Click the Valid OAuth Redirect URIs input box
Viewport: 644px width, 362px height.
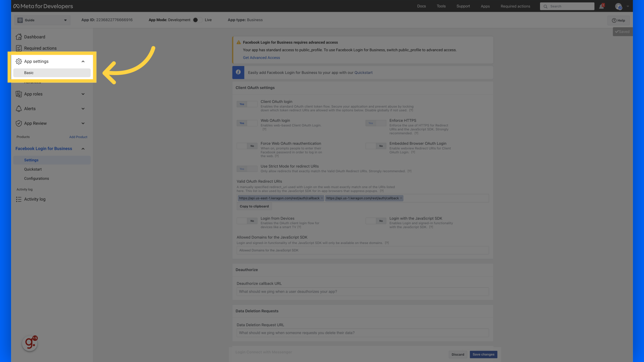click(363, 198)
